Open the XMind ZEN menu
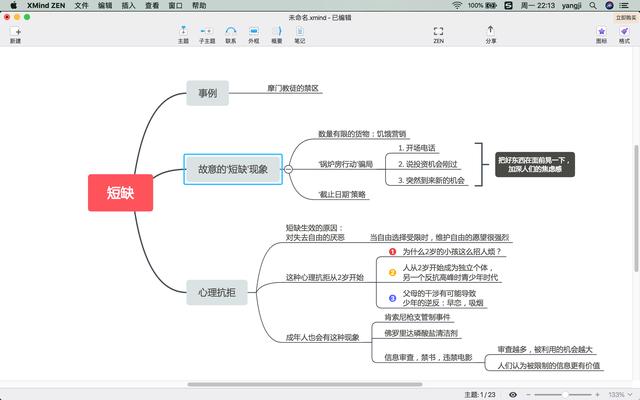Image resolution: width=640 pixels, height=400 pixels. pyautogui.click(x=46, y=5)
